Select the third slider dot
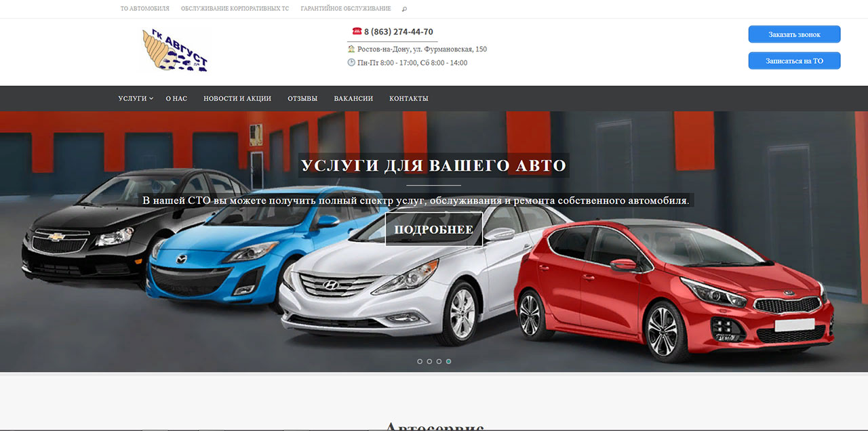This screenshot has width=868, height=431. tap(439, 361)
